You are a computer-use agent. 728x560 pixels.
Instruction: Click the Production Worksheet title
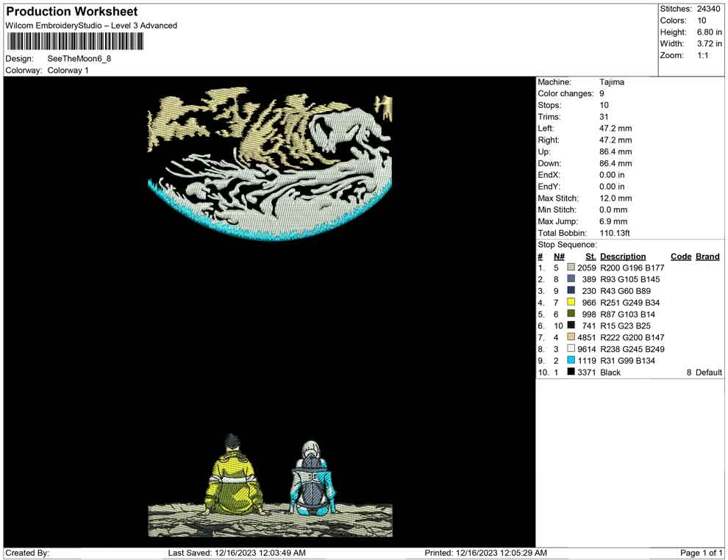[72, 12]
